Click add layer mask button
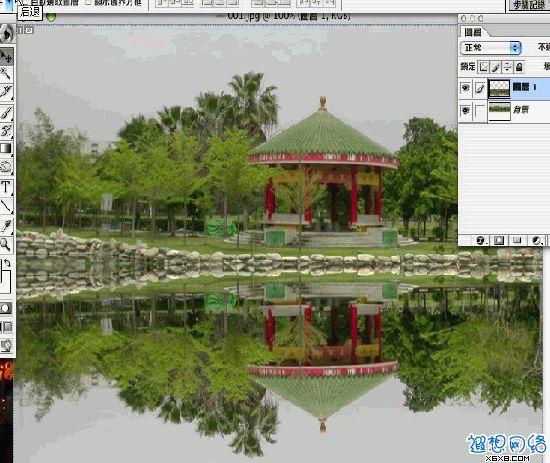 499,241
